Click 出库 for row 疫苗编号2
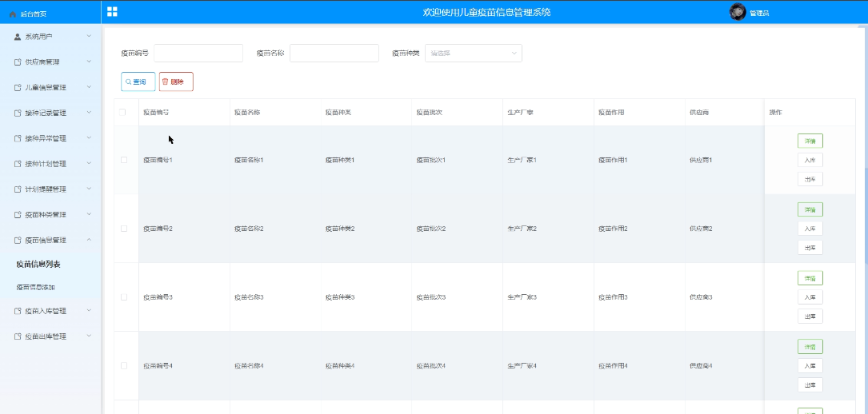 tap(810, 248)
